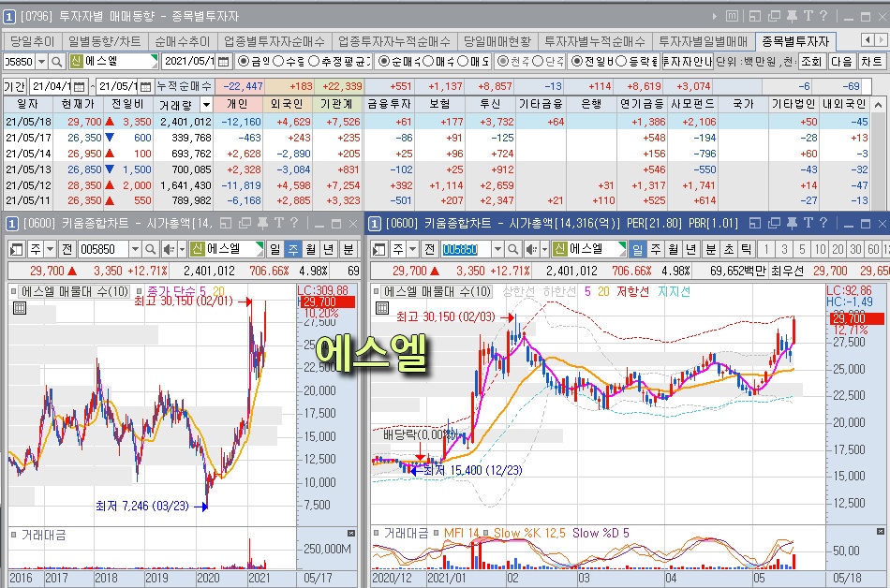Close the volume panel in the right chart
This screenshot has height=588, width=890.
[881, 532]
